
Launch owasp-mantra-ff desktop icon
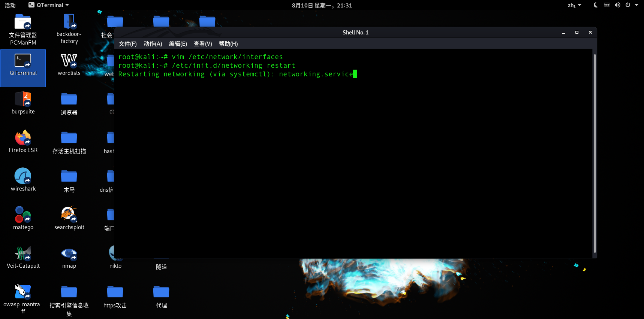pos(23,299)
